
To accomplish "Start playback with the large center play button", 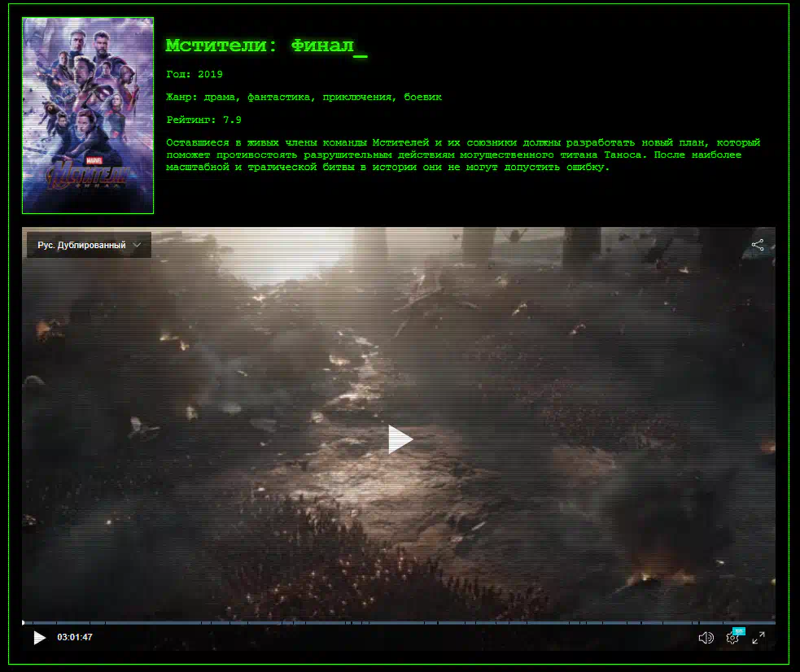I will (400, 439).
